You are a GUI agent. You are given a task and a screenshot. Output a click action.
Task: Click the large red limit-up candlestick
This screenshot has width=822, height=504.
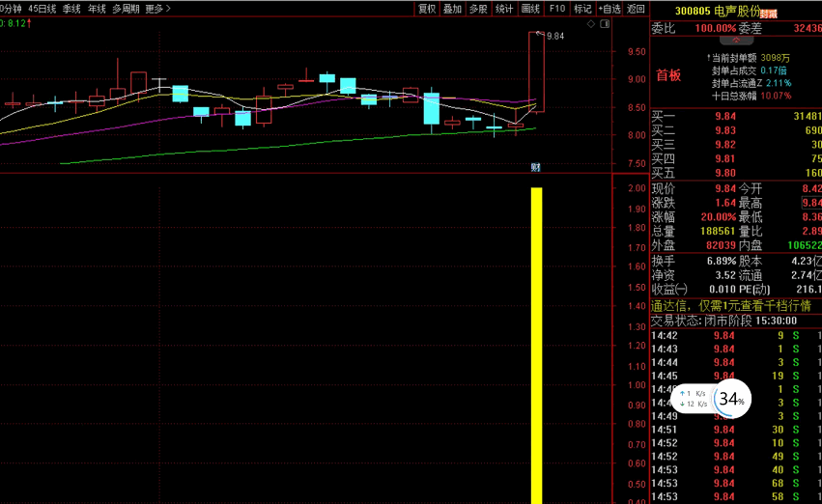[x=536, y=71]
